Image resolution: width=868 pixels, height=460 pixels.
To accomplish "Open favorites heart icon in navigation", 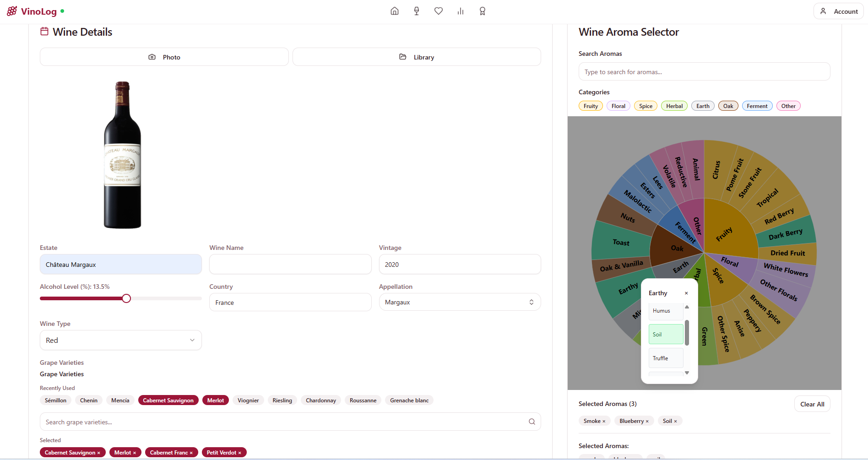I will 439,11.
